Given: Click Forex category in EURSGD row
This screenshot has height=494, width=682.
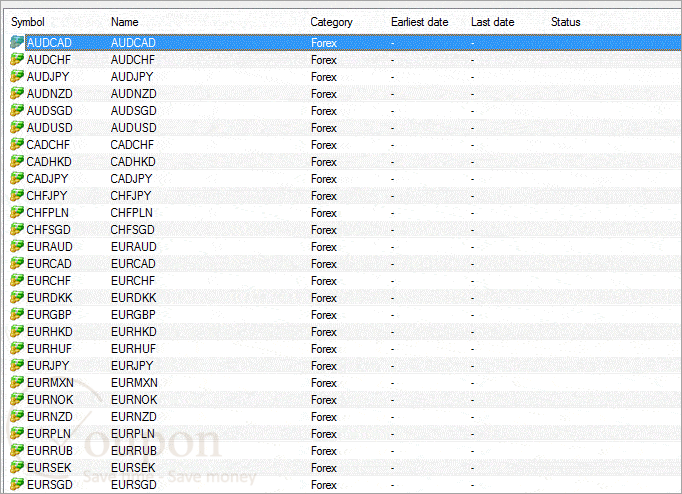Looking at the screenshot, I should pyautogui.click(x=324, y=484).
